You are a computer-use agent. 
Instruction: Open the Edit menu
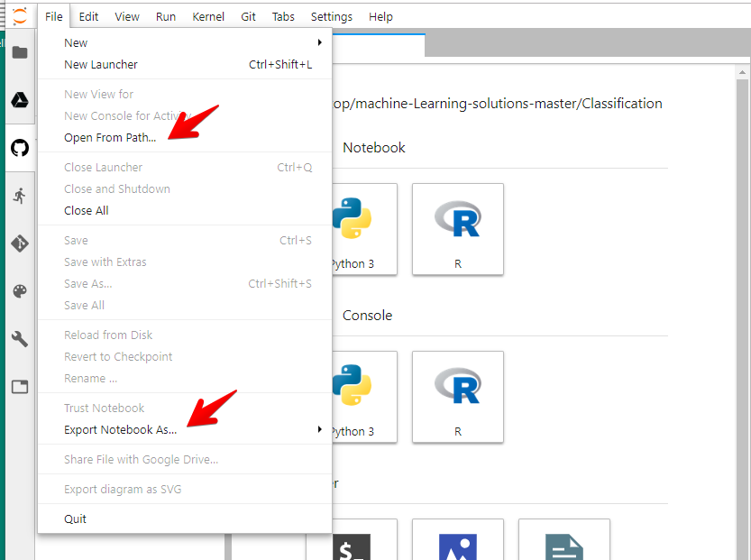(x=88, y=17)
